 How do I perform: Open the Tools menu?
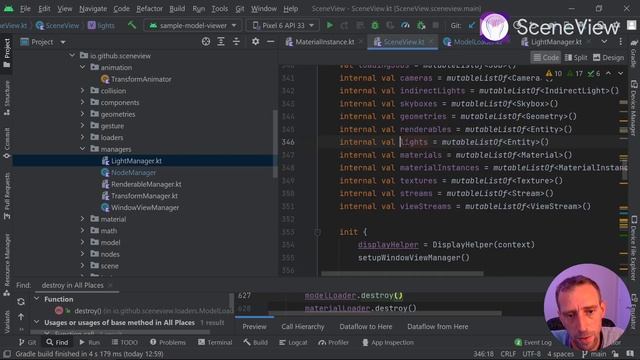(x=220, y=9)
